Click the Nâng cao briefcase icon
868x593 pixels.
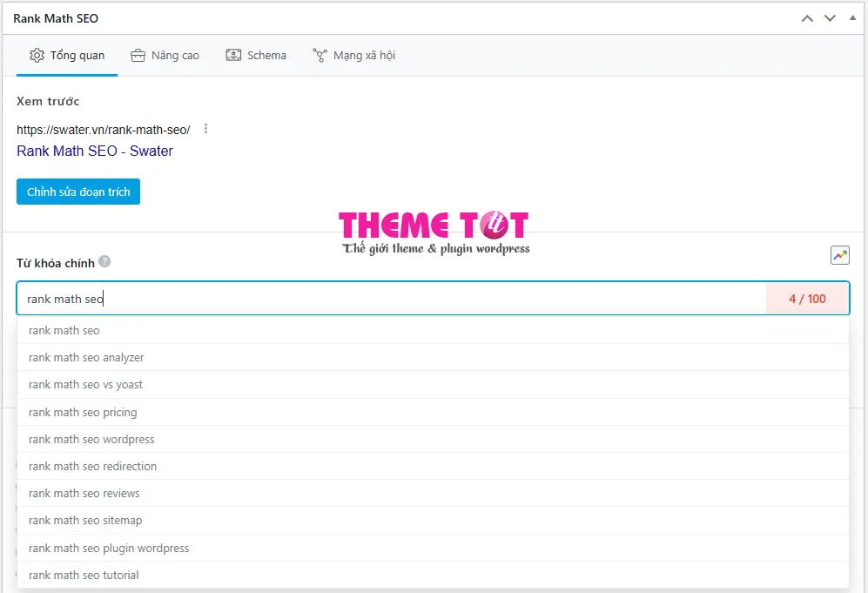[x=138, y=56]
